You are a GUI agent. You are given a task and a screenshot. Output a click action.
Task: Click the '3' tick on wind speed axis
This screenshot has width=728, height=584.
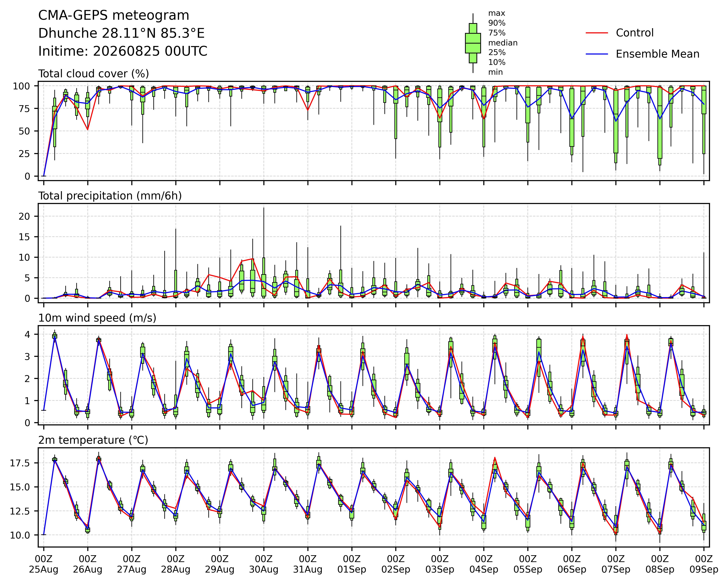[27, 357]
